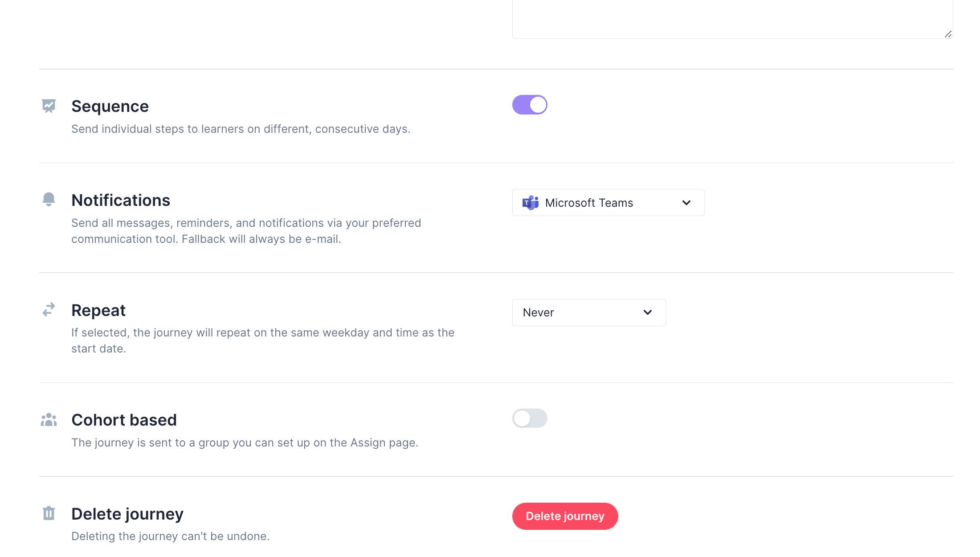
Task: Click the Sequence presentation icon
Action: [48, 105]
